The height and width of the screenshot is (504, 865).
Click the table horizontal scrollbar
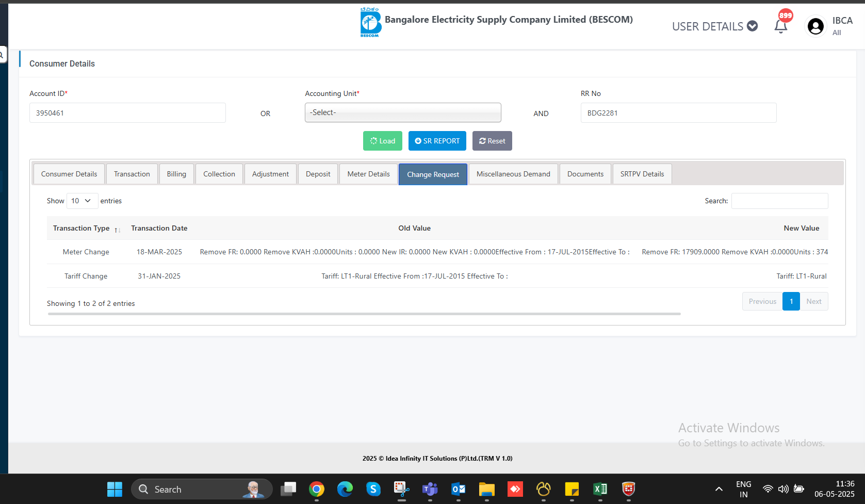point(364,314)
